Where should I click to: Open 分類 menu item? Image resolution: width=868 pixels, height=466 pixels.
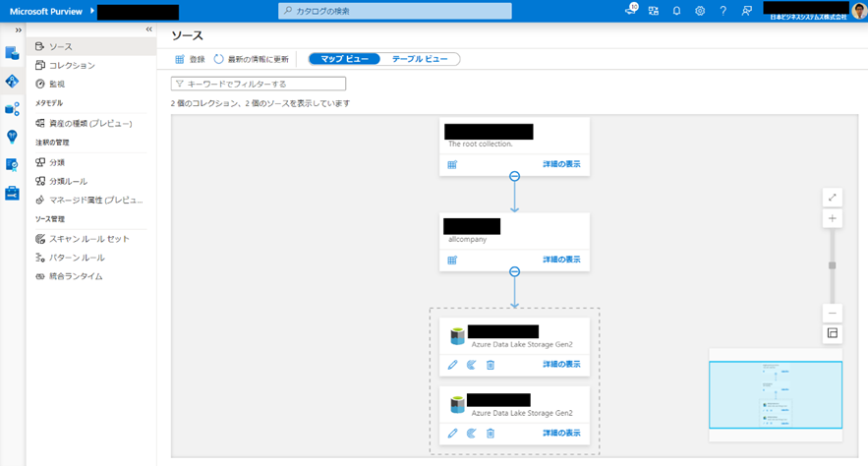coord(90,163)
